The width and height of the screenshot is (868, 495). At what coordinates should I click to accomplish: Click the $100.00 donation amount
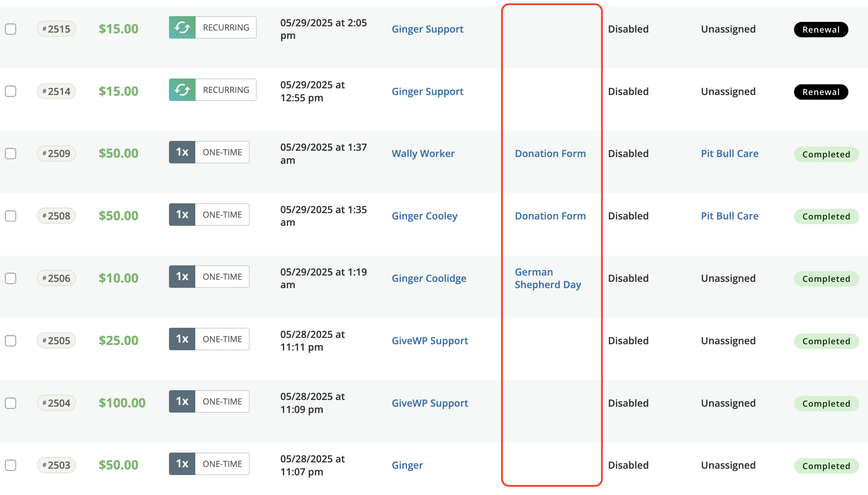click(x=122, y=403)
